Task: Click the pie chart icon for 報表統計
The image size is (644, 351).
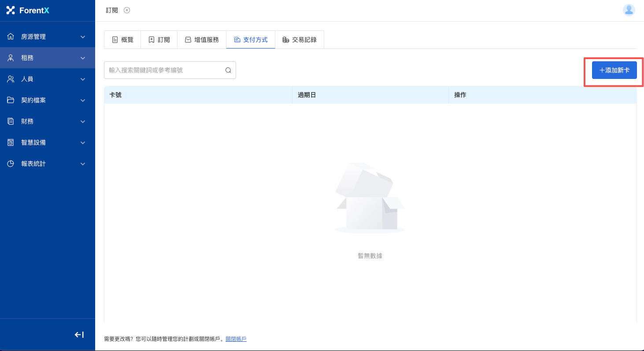Action: point(11,164)
